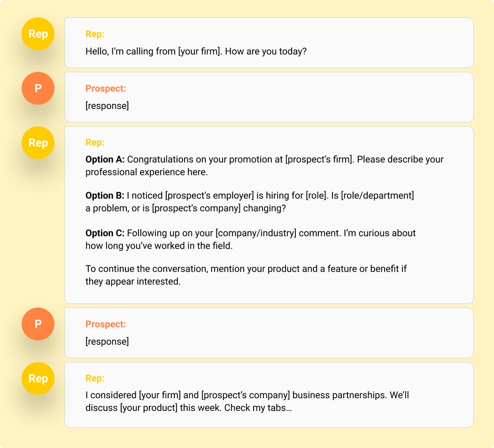
Task: Click the "Check my tabs…" closing text
Action: pos(258,408)
